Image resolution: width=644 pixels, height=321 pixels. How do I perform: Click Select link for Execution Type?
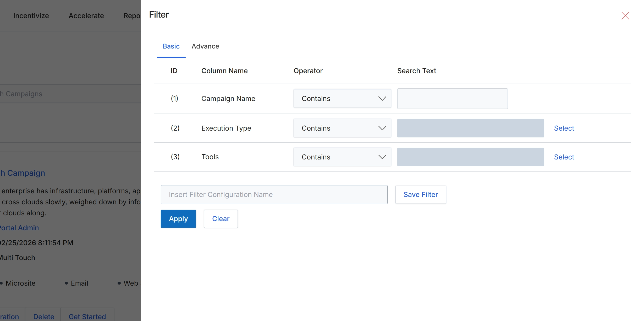[x=564, y=128]
